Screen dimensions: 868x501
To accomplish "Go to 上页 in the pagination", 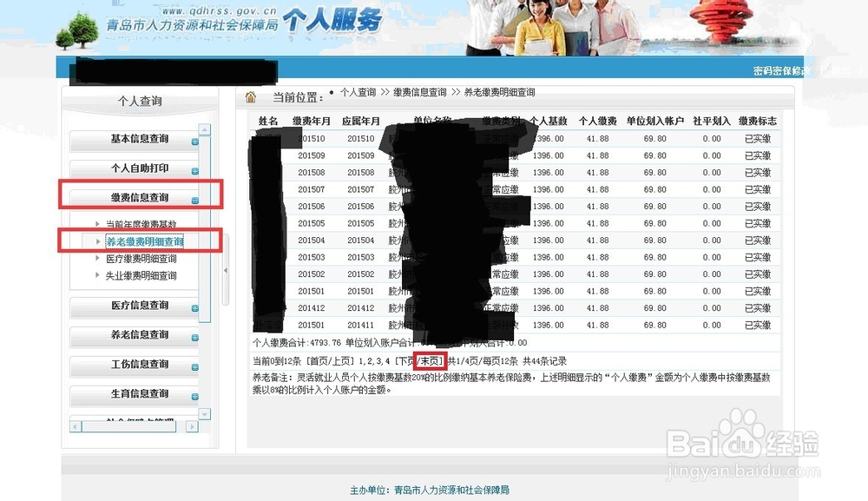I will [x=341, y=361].
